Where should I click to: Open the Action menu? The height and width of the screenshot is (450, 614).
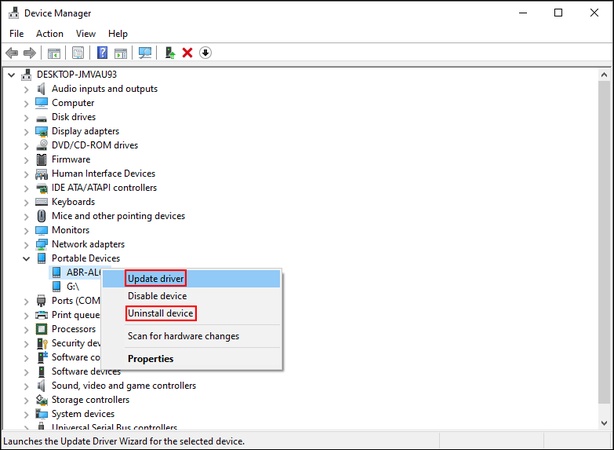[x=49, y=33]
